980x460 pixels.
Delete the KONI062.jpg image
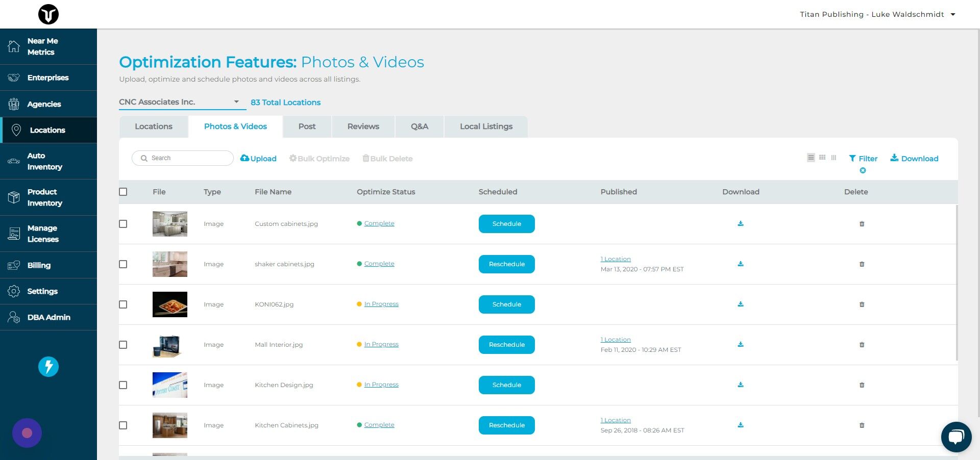[862, 304]
